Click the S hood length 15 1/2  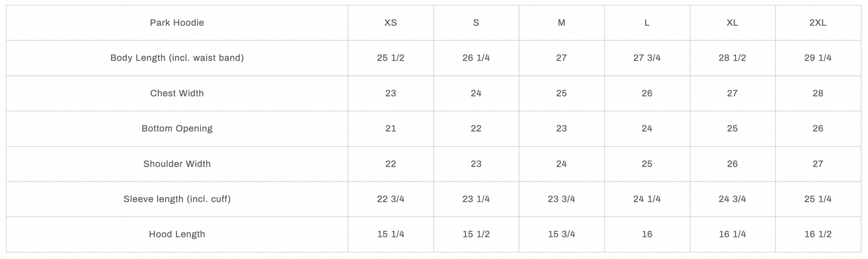(x=476, y=234)
